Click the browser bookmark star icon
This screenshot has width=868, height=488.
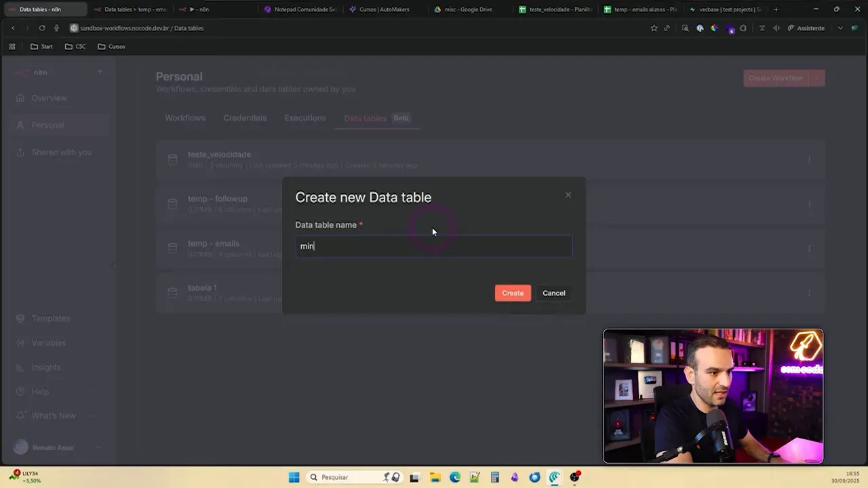coord(654,28)
